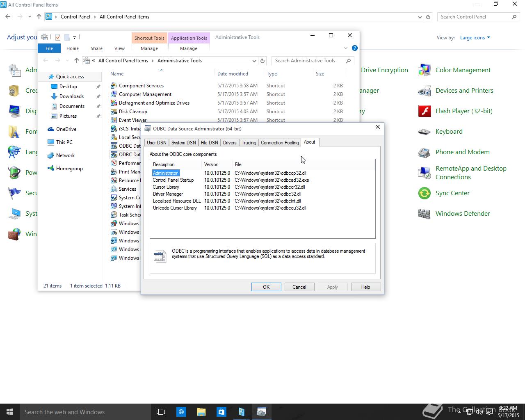Open the Store app on taskbar
Viewport: 525px width, 420px height.
[x=221, y=412]
